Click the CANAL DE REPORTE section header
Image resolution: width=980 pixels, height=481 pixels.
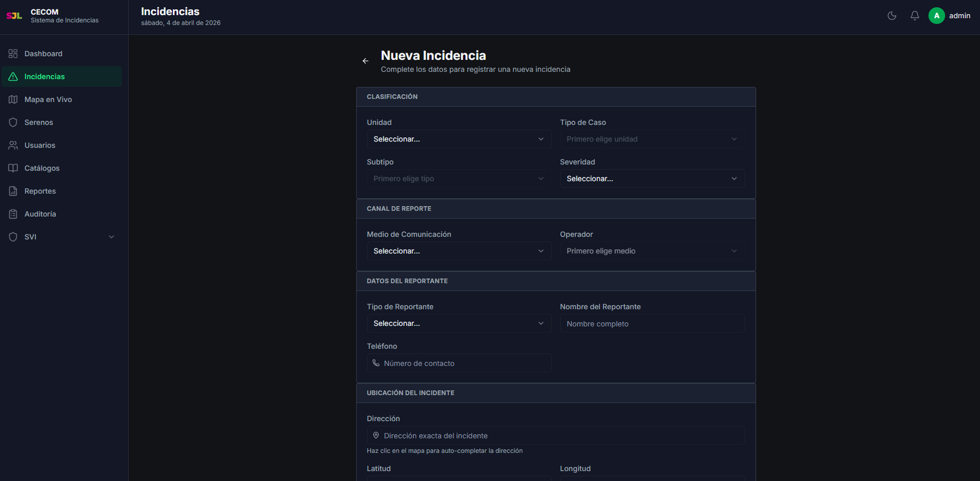point(556,209)
